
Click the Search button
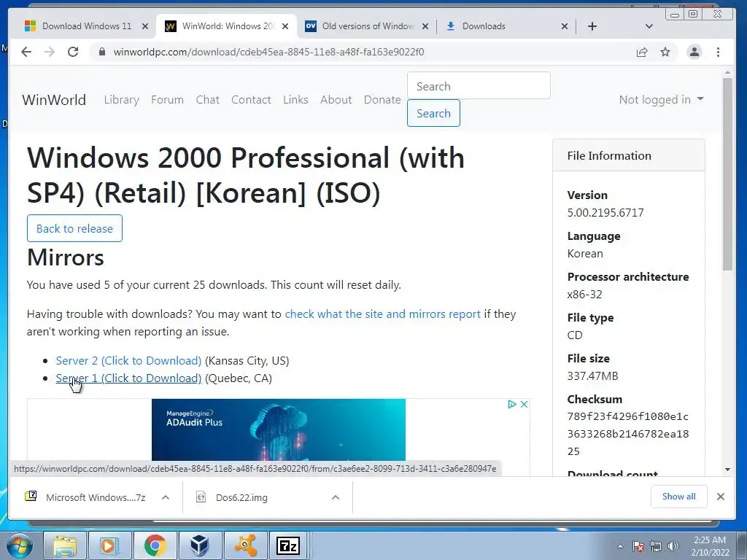pos(433,113)
